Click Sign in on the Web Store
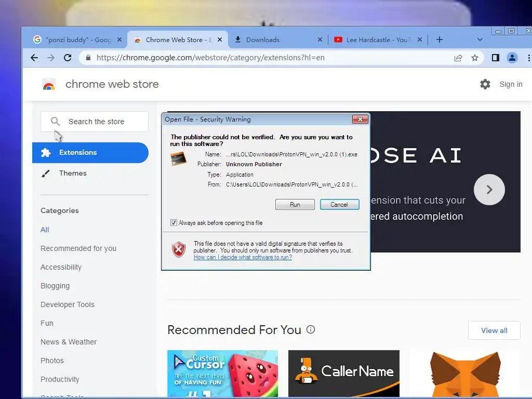Screen dimensions: 532x399 pos(511,84)
